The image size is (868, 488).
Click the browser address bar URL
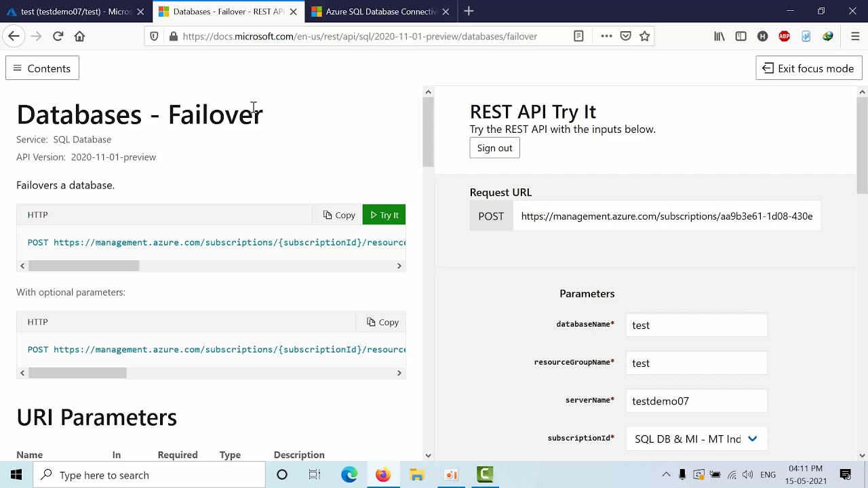click(359, 37)
